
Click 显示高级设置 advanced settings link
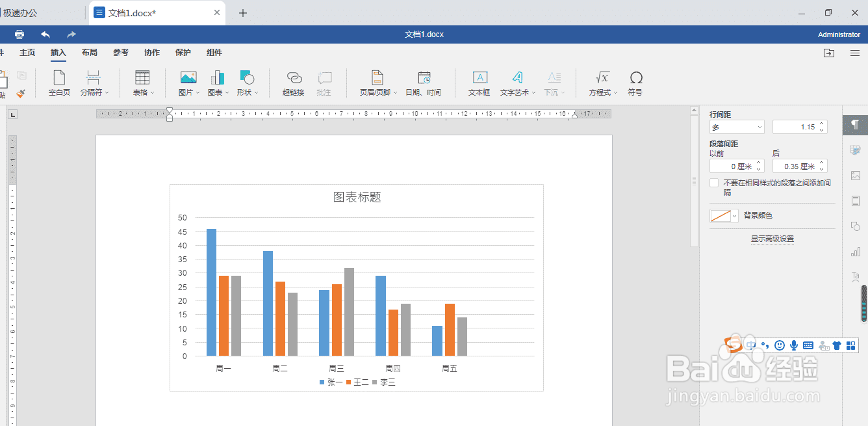click(772, 239)
